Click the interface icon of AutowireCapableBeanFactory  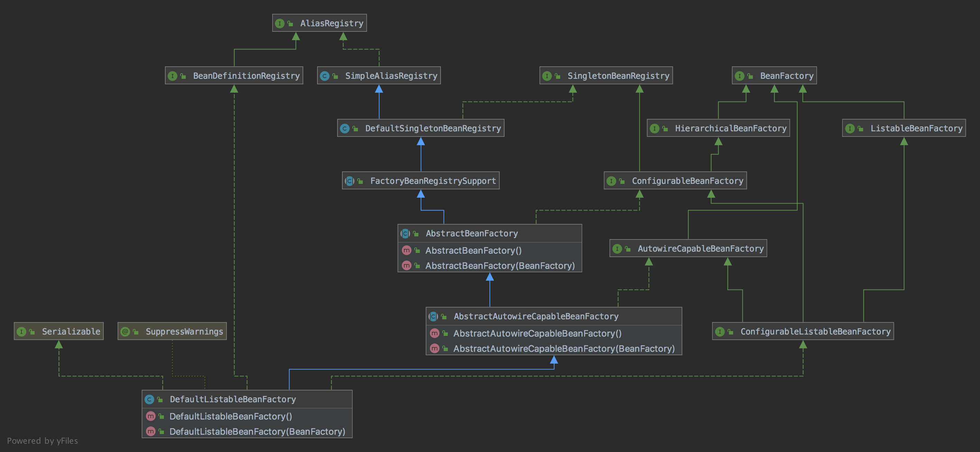(617, 248)
